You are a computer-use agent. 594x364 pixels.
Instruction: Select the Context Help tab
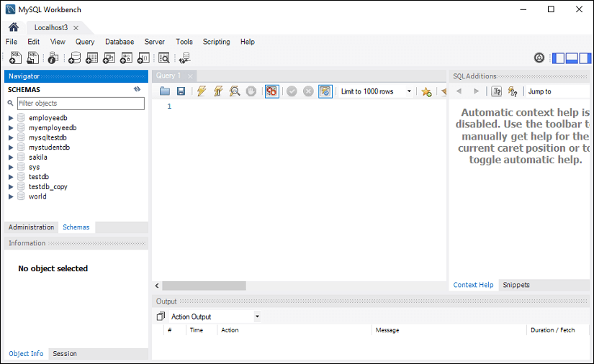(x=473, y=285)
